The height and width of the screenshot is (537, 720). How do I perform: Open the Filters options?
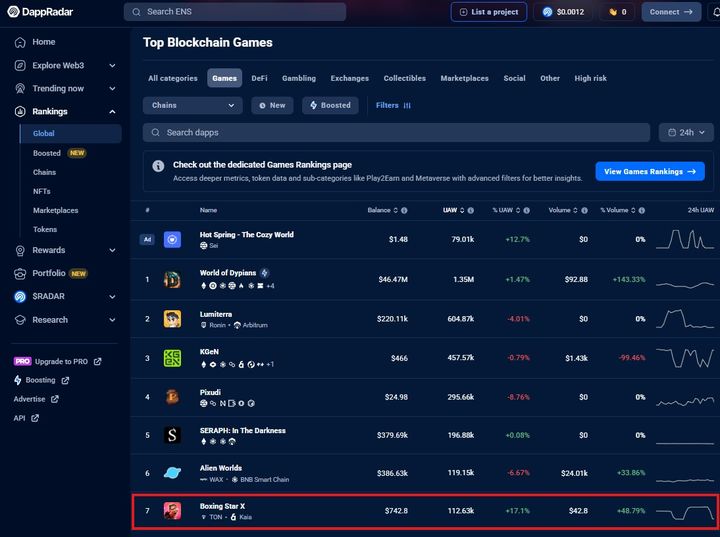393,106
